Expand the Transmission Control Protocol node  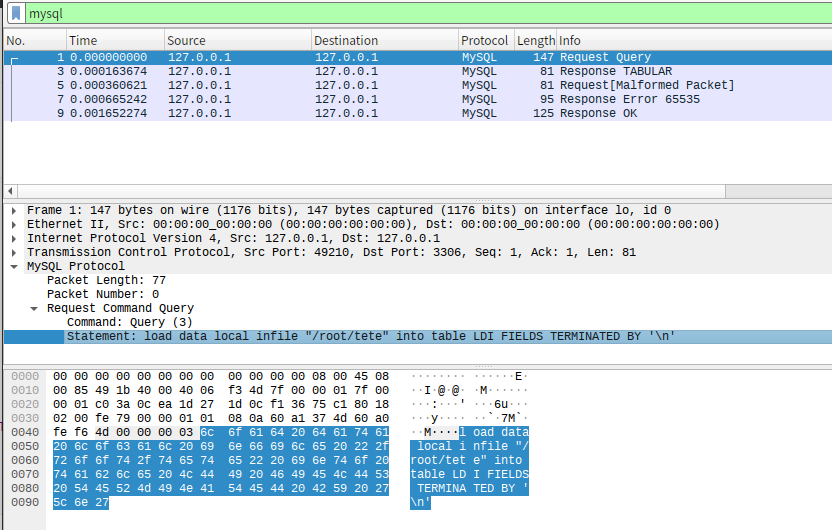click(14, 253)
